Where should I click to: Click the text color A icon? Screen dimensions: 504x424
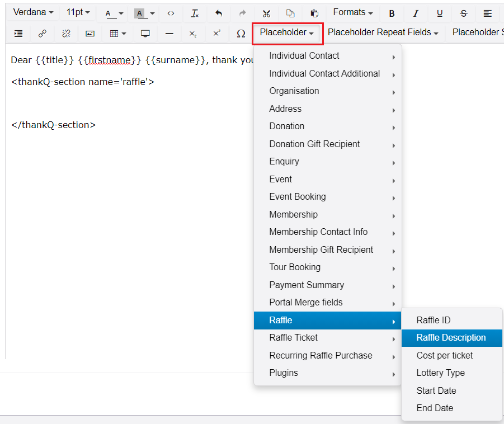point(109,13)
